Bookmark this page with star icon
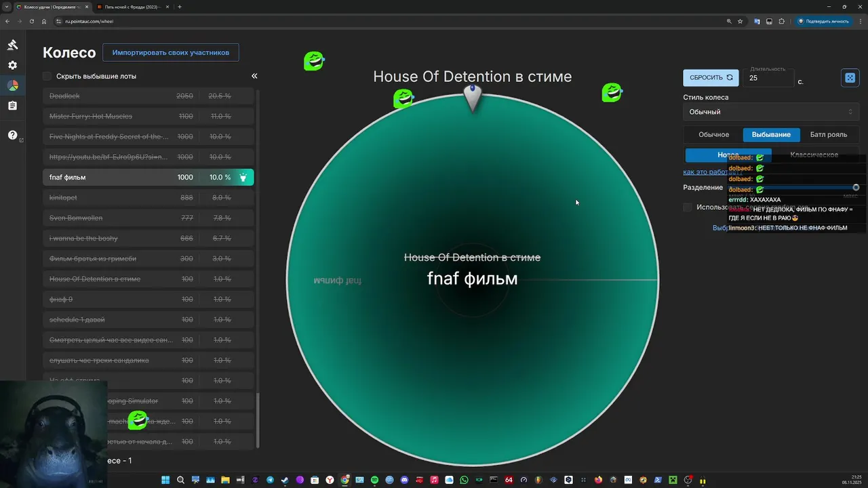This screenshot has height=488, width=868. click(x=741, y=21)
